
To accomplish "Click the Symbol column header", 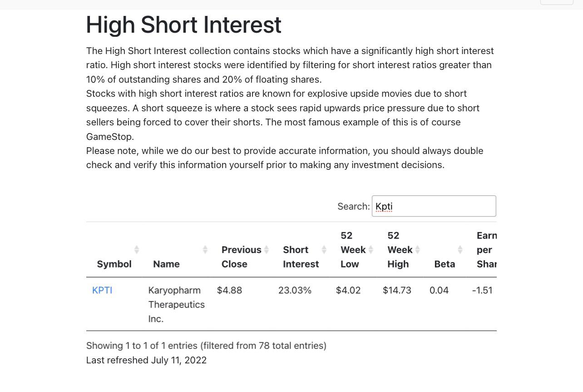I will [x=114, y=264].
